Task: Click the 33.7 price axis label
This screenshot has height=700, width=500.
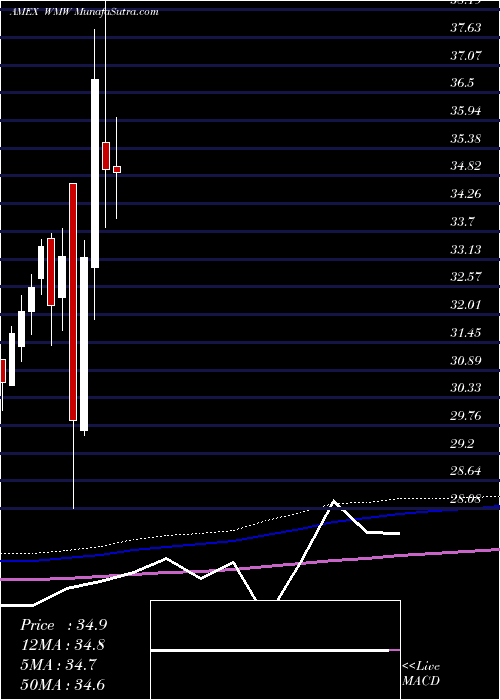Action: click(462, 221)
